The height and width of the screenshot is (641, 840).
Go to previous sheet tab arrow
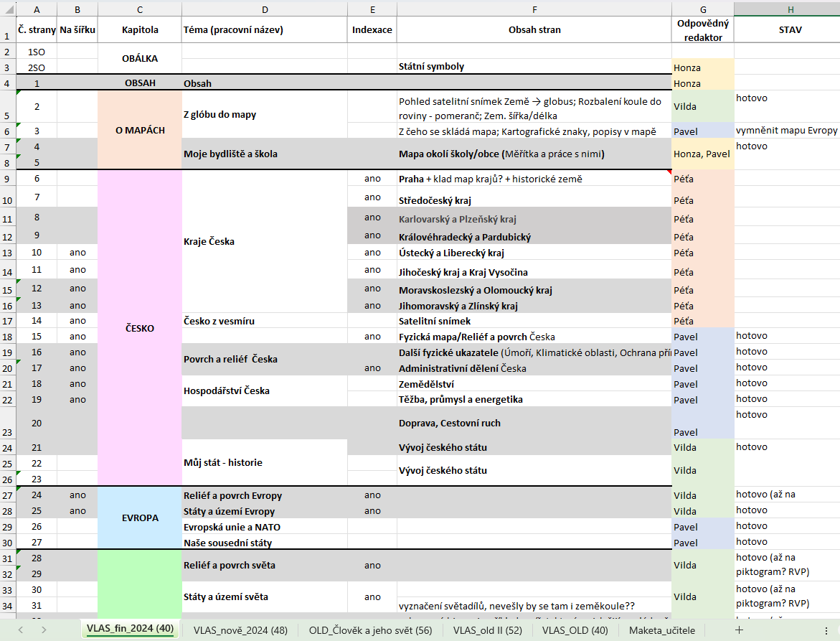pos(20,630)
